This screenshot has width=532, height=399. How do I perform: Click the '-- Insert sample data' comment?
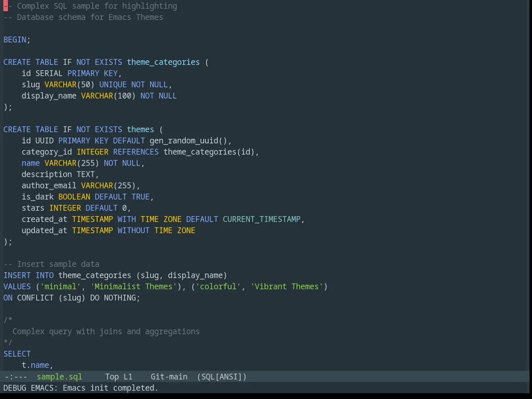[x=52, y=264]
